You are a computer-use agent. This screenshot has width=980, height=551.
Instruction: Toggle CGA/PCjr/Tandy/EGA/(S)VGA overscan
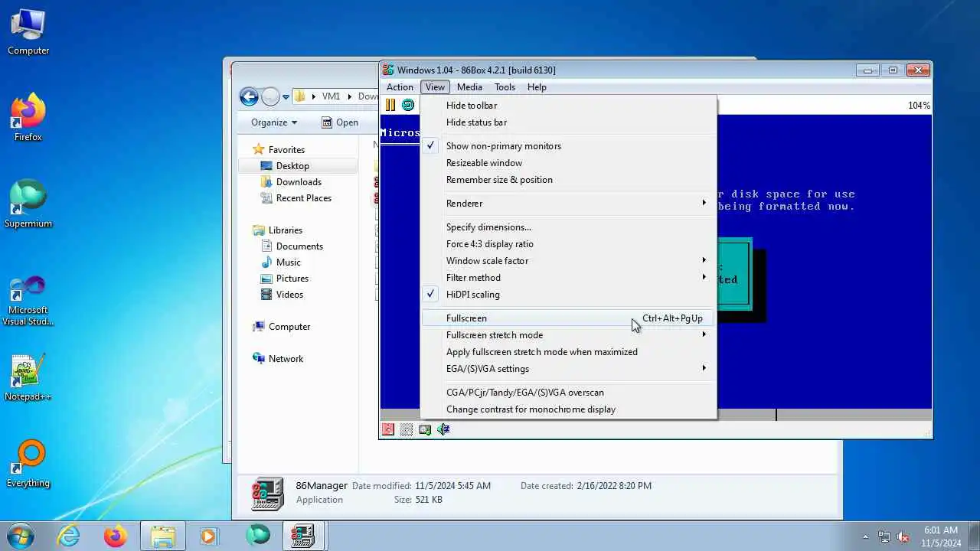point(569,393)
